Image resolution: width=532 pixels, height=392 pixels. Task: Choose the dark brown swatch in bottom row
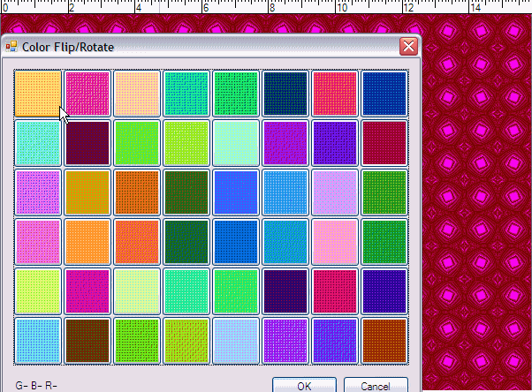tap(87, 341)
